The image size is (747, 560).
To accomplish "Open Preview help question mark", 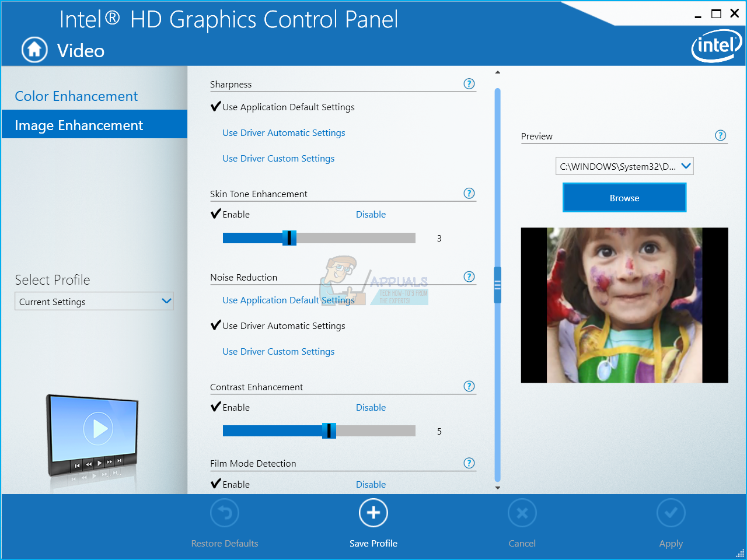I will (721, 135).
